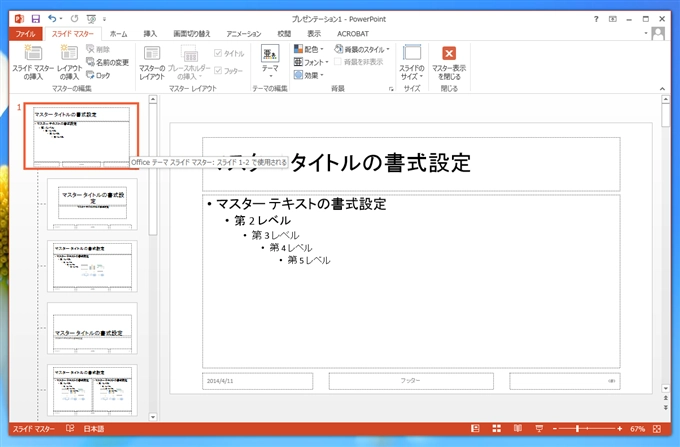Open スライドのサイズ dropdown
The width and height of the screenshot is (680, 447).
(412, 62)
